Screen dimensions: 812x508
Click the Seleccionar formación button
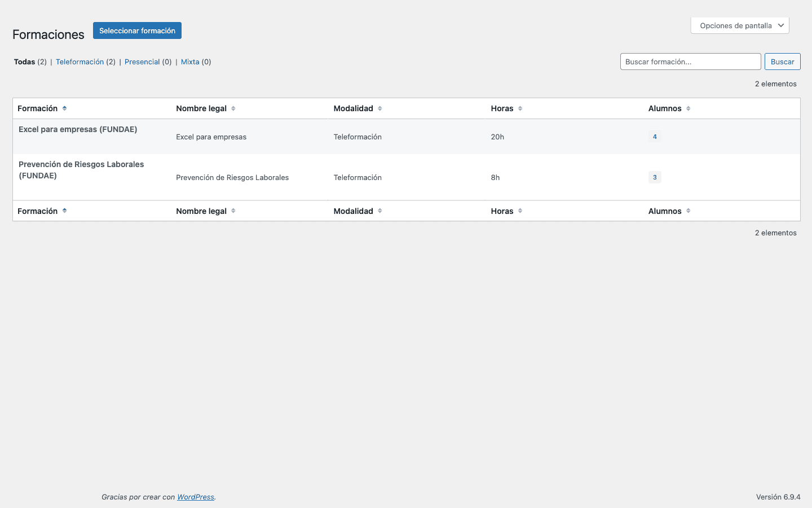click(x=137, y=30)
